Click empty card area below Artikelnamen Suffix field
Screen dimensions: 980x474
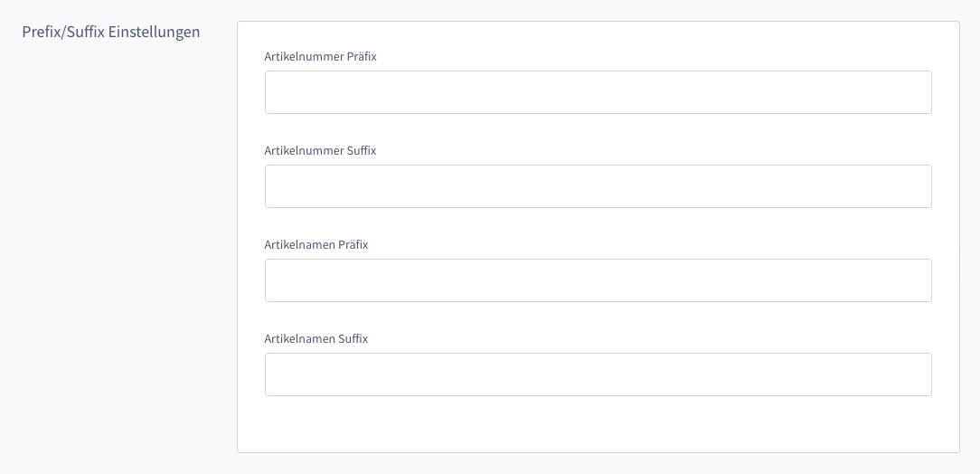click(598, 423)
